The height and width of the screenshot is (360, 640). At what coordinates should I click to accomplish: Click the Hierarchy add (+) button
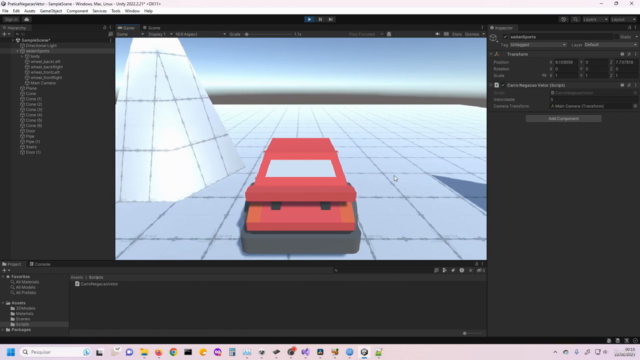pyautogui.click(x=6, y=34)
